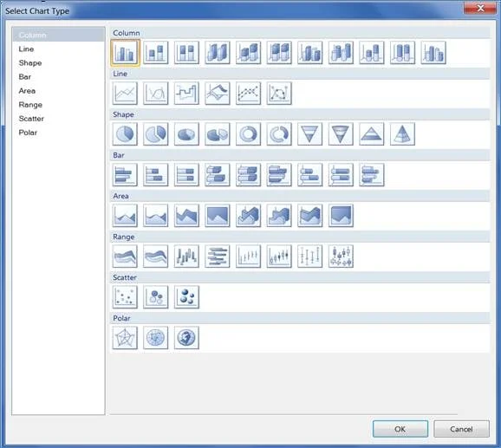Screen dimensions: 501x448
Task: Close the Select Chart Type dialog
Action: [480, 9]
